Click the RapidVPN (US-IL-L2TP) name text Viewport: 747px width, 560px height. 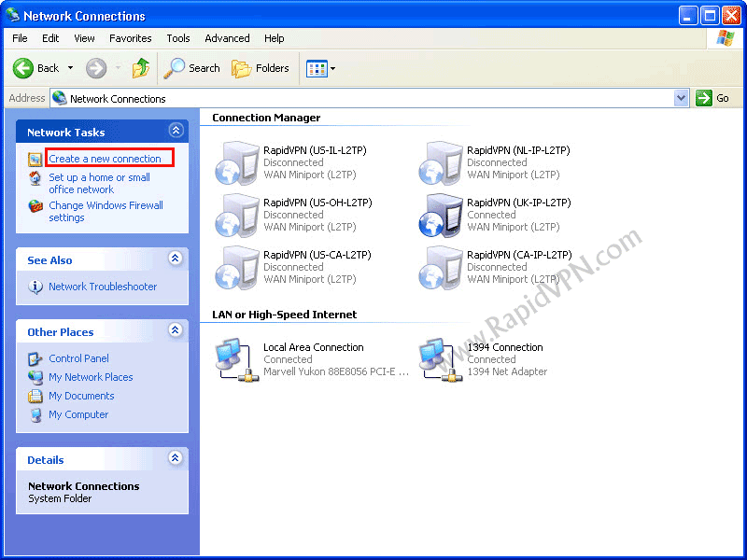(x=315, y=150)
